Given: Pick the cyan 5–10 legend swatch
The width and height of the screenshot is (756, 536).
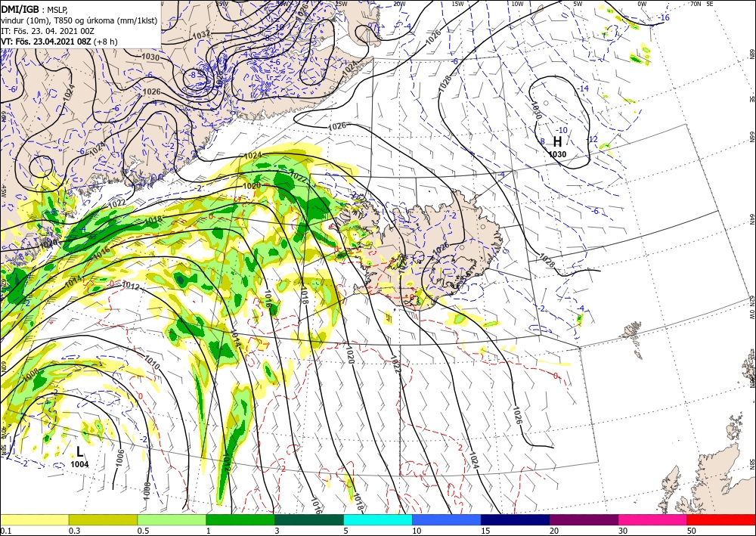Looking at the screenshot, I should click(x=378, y=519).
